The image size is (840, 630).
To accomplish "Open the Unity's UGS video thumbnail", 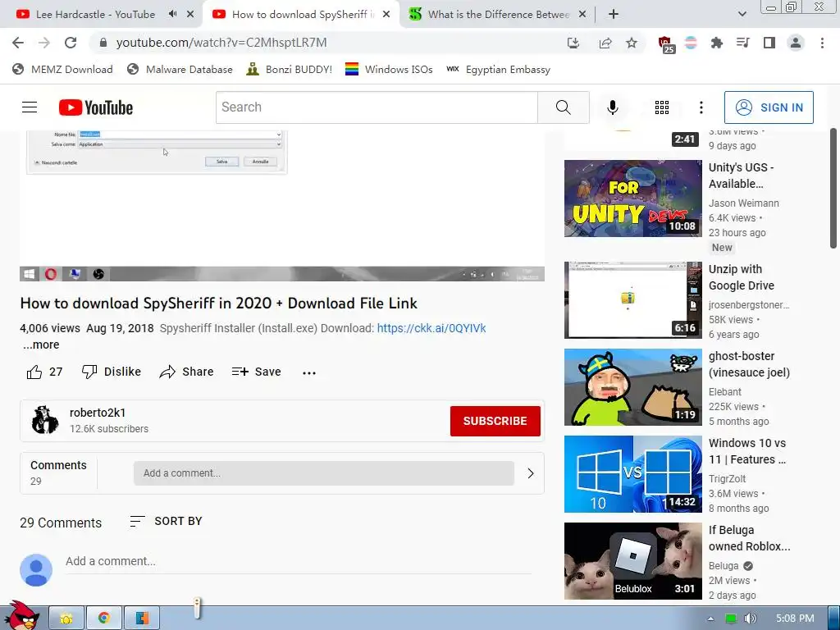I will [632, 199].
